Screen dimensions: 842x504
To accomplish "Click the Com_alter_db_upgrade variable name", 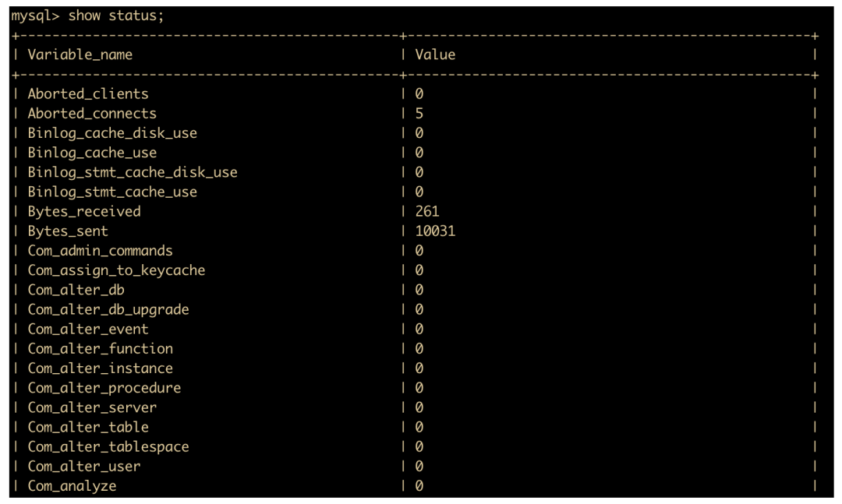I will coord(108,309).
